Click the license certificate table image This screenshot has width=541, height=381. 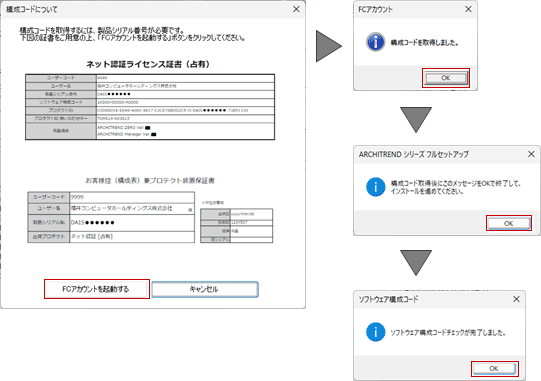click(x=150, y=107)
